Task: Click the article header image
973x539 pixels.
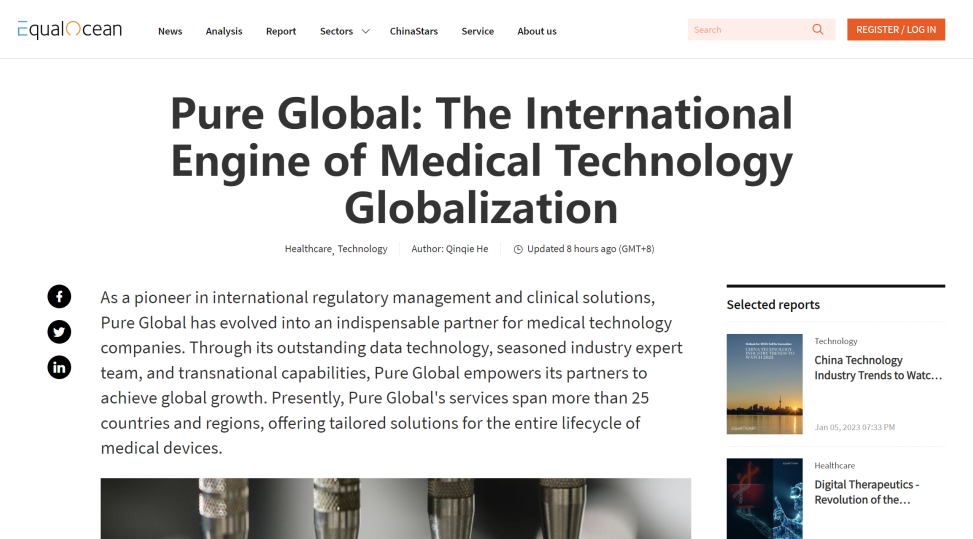Action: point(396,509)
